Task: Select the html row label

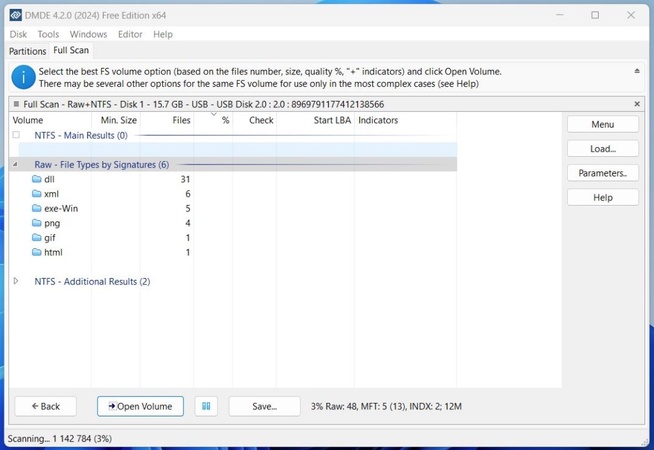Action: click(53, 252)
